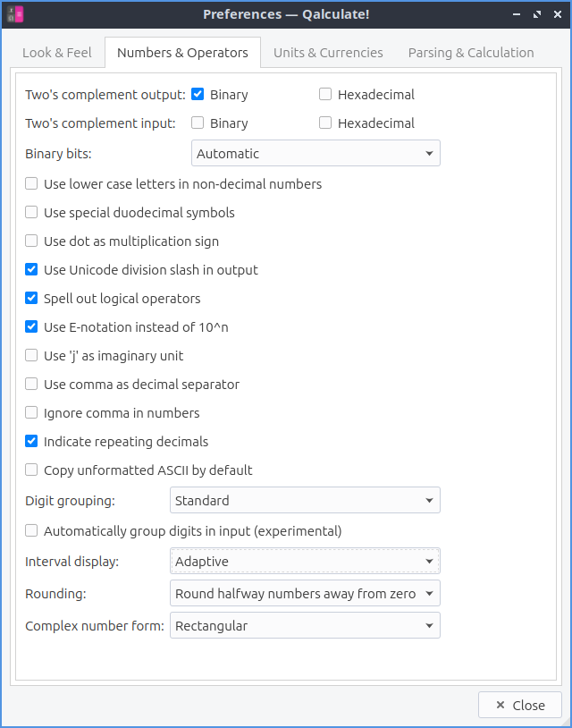Open Complex number form dropdown
The image size is (572, 728).
click(305, 626)
